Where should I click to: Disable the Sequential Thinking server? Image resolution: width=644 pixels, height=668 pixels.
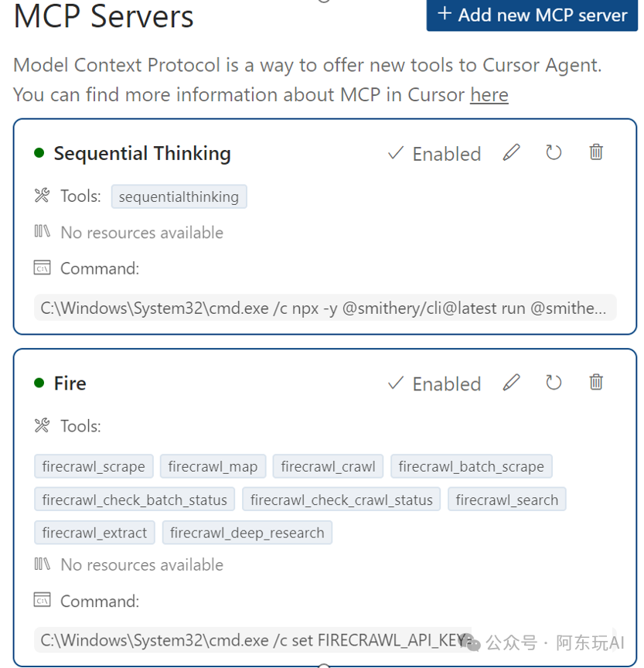(x=433, y=154)
